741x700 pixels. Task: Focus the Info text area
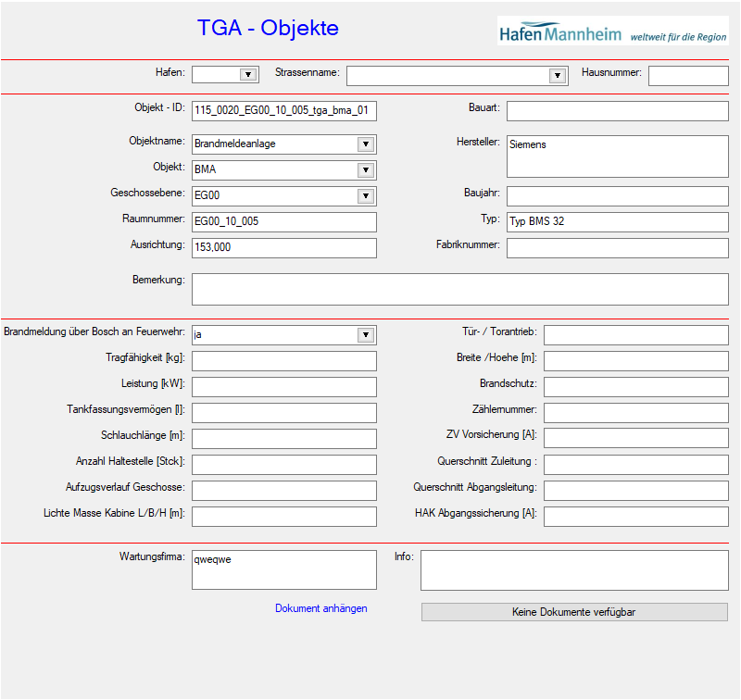(x=574, y=570)
